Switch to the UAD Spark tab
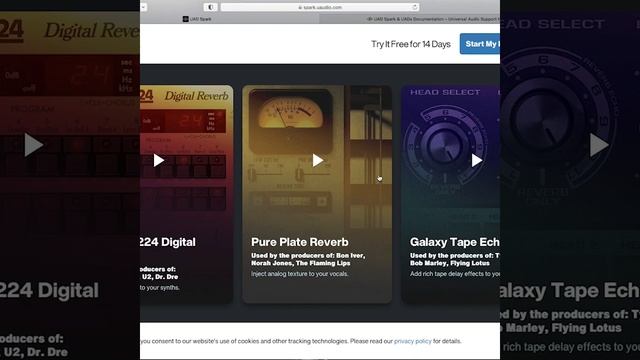640x360 pixels. [x=229, y=19]
